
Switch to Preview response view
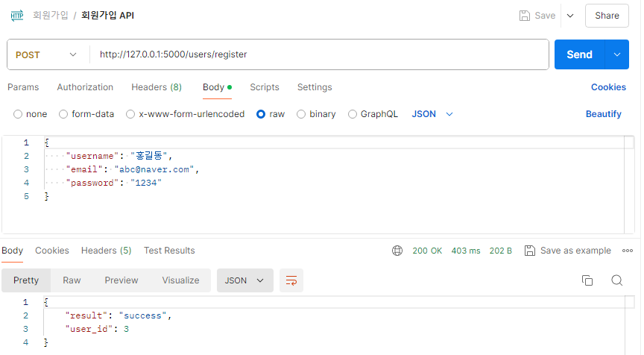click(x=121, y=280)
